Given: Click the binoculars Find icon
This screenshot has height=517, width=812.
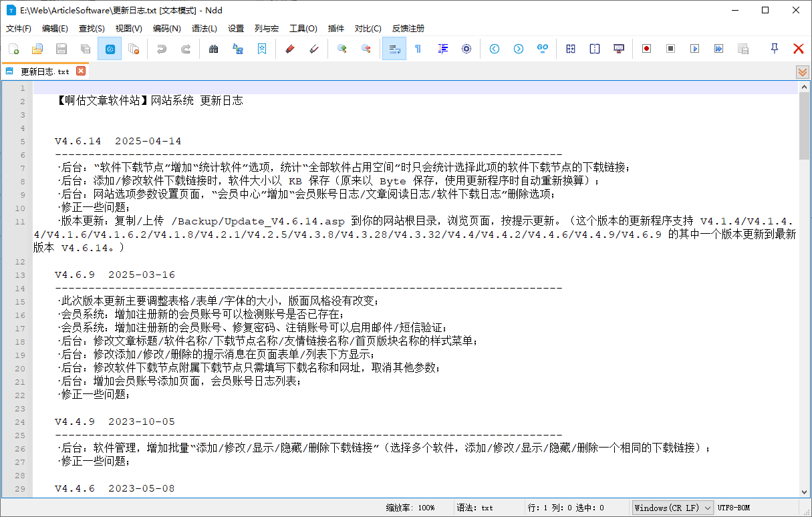Looking at the screenshot, I should tap(214, 49).
